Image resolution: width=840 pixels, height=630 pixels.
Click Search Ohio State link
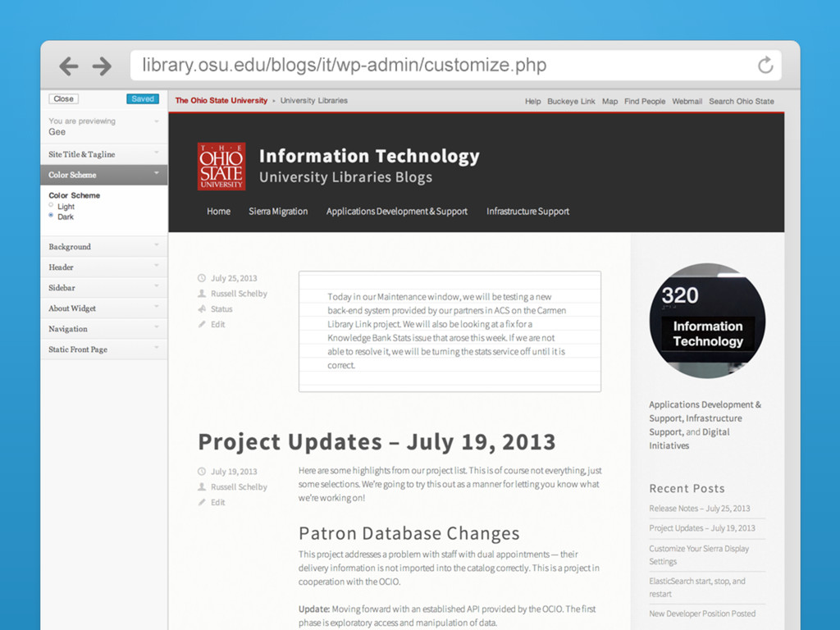742,101
